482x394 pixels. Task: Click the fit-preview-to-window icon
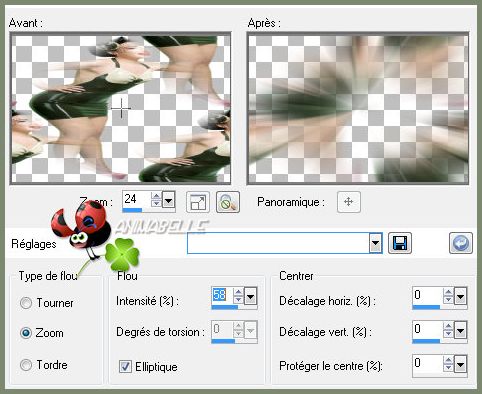click(x=198, y=202)
